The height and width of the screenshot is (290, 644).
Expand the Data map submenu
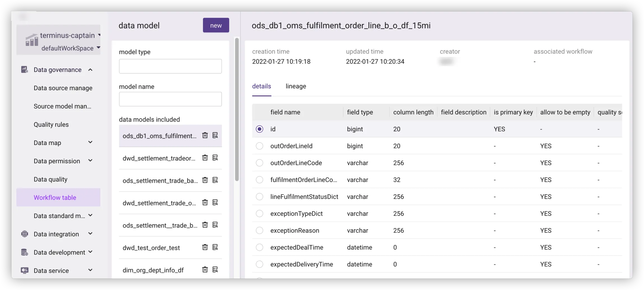click(x=90, y=142)
